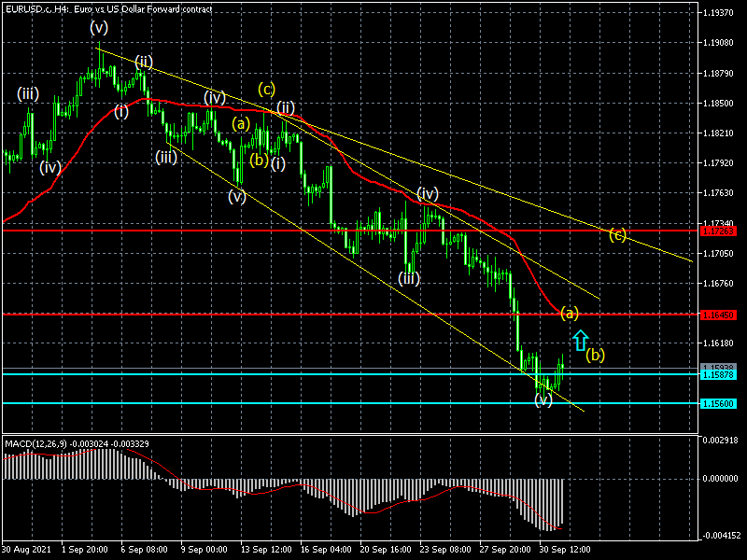Image resolution: width=747 pixels, height=560 pixels.
Task: Select white (v) label at the chart peak
Action: tap(99, 28)
